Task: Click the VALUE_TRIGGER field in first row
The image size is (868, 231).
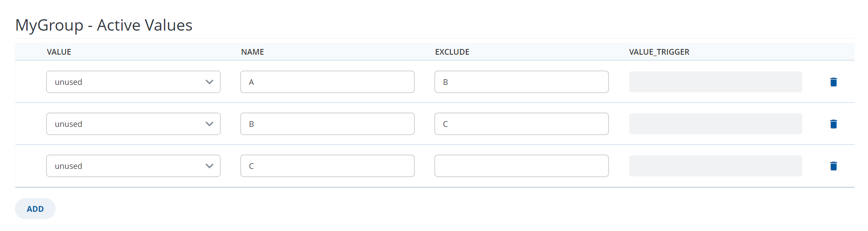Action: tap(716, 82)
